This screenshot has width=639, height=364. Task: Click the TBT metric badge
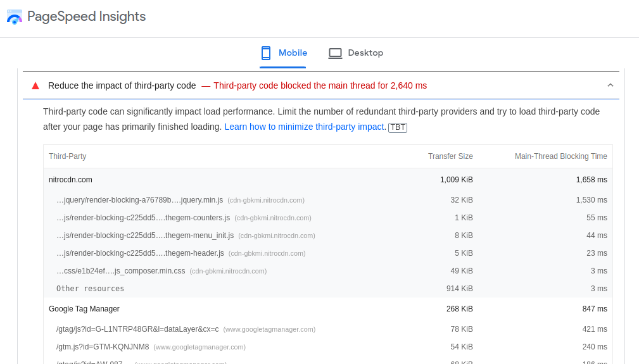[398, 127]
